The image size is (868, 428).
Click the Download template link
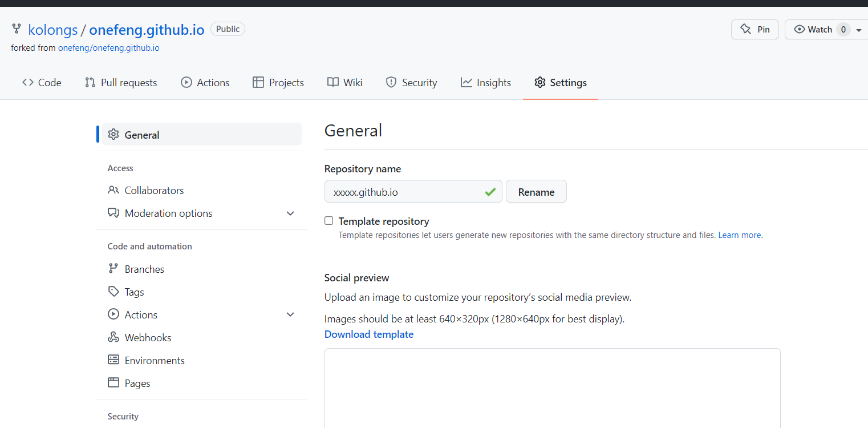coord(369,334)
